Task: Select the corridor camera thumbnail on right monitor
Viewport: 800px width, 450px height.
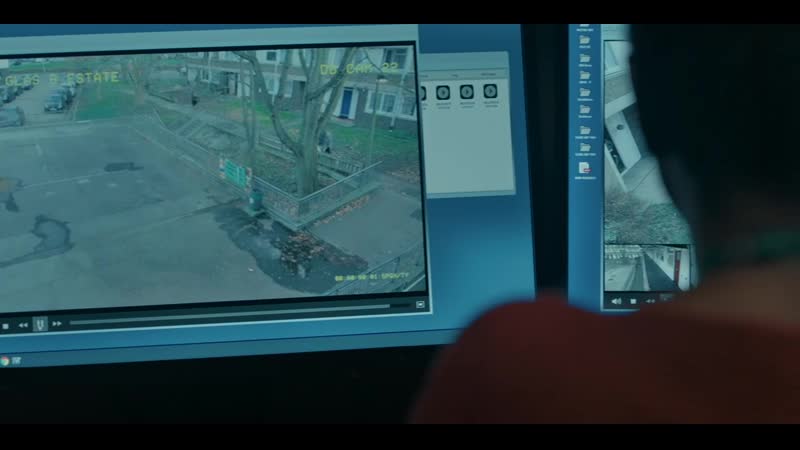Action: click(645, 267)
